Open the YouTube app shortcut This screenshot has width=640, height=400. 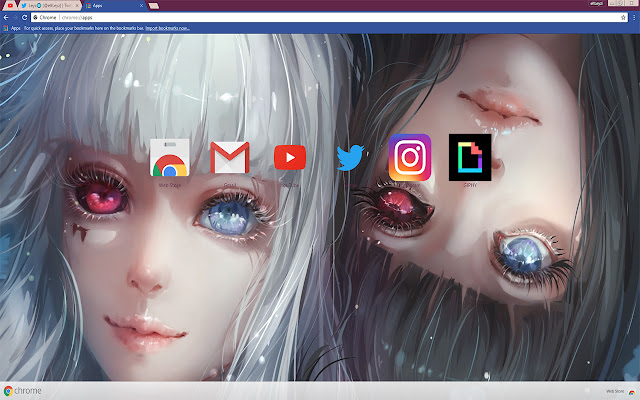tap(290, 157)
